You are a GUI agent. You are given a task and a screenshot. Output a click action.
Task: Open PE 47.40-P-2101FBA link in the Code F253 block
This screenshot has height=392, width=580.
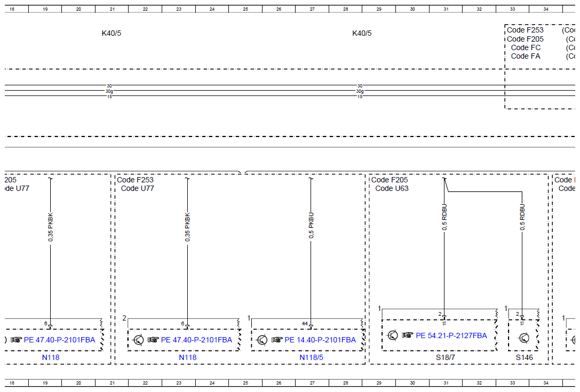pos(196,340)
